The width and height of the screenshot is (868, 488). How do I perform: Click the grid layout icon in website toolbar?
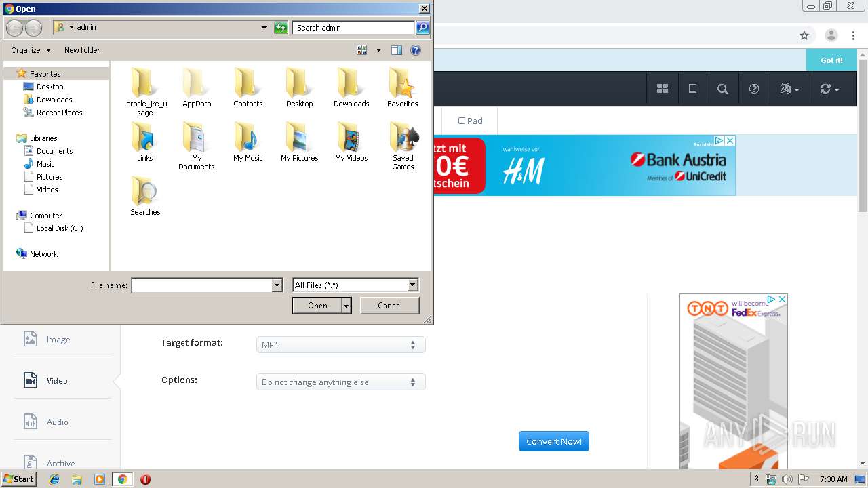click(663, 89)
